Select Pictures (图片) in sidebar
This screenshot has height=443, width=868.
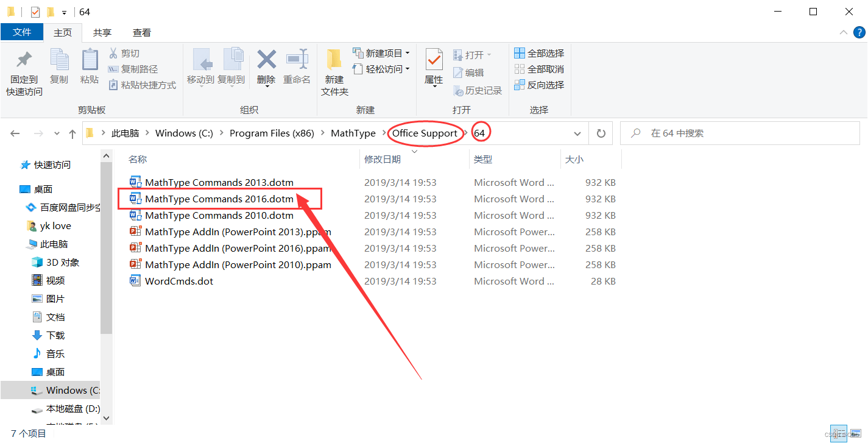tap(48, 299)
